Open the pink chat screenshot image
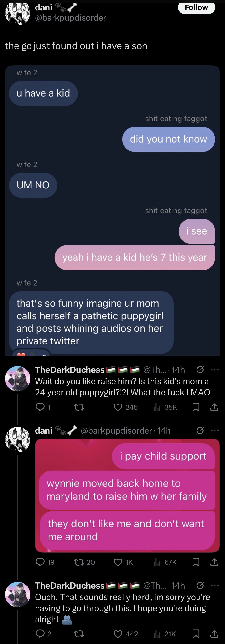The width and height of the screenshot is (225, 644). coord(127,495)
